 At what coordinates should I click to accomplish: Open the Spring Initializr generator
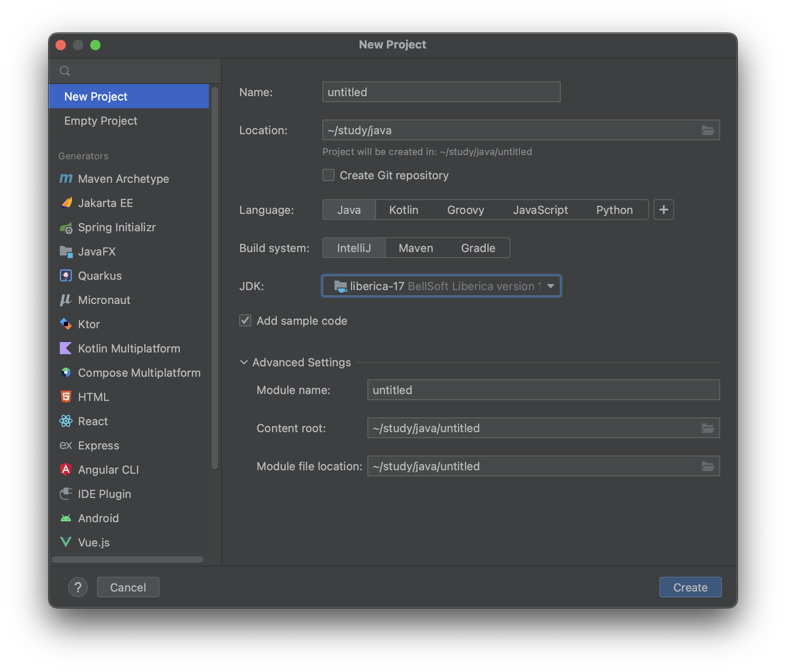(117, 227)
